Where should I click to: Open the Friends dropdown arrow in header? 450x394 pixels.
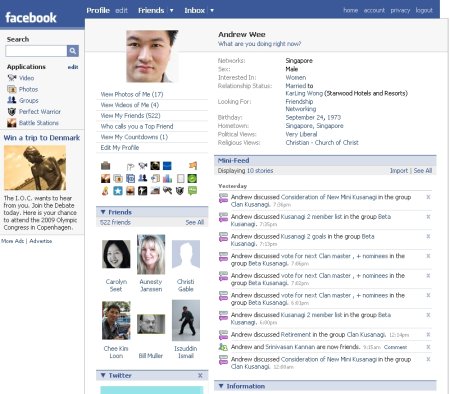tap(171, 10)
